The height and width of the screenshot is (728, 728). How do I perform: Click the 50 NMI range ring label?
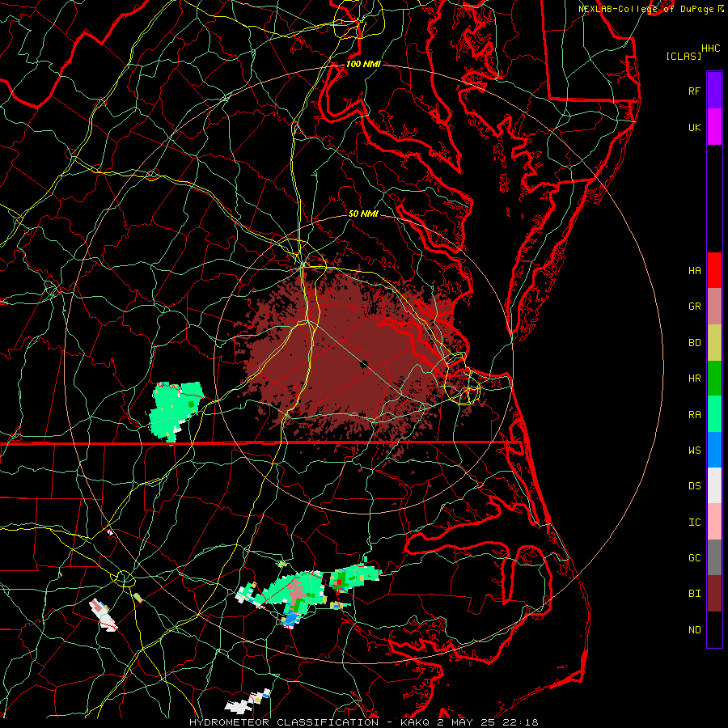coord(363,214)
